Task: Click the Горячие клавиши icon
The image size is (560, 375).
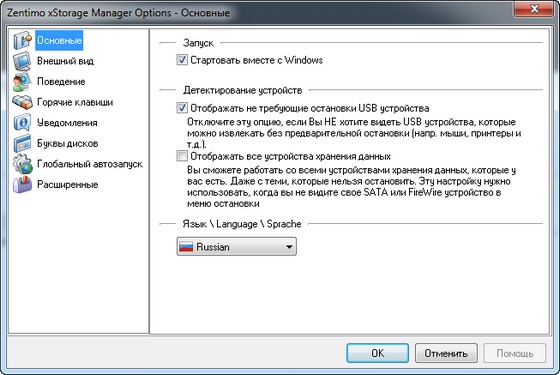Action: coord(22,102)
